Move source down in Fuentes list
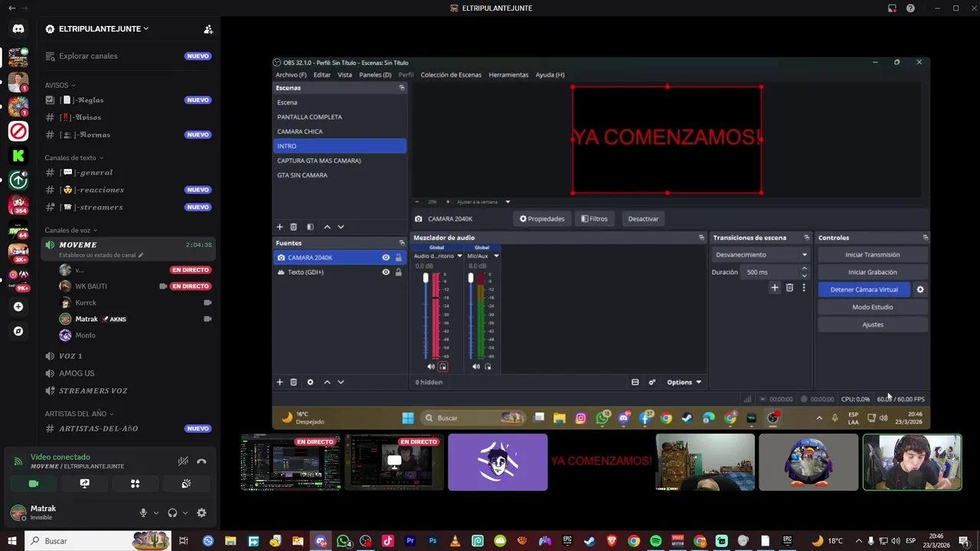This screenshot has height=551, width=980. coord(341,382)
